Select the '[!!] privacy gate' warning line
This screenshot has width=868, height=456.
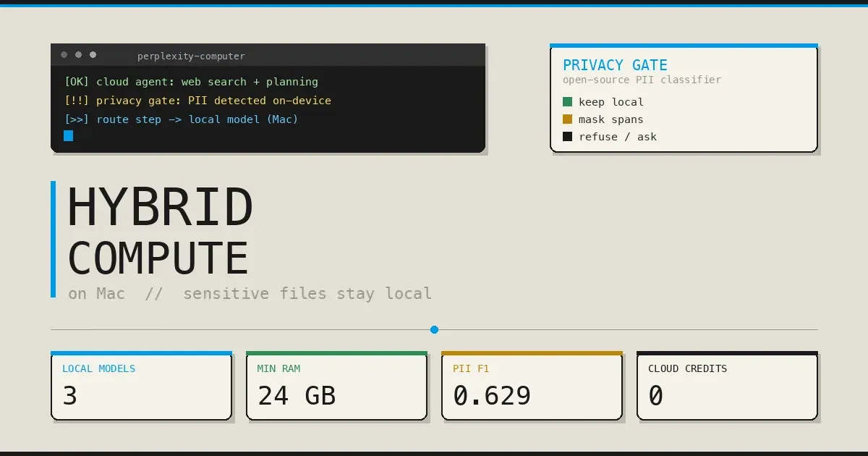point(197,101)
